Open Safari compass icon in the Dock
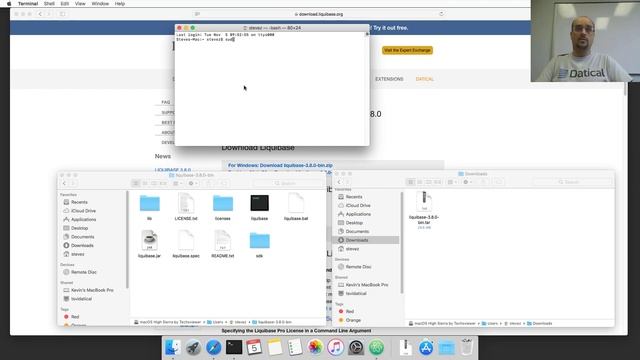Viewport: 640px width, 360px height. [x=213, y=347]
